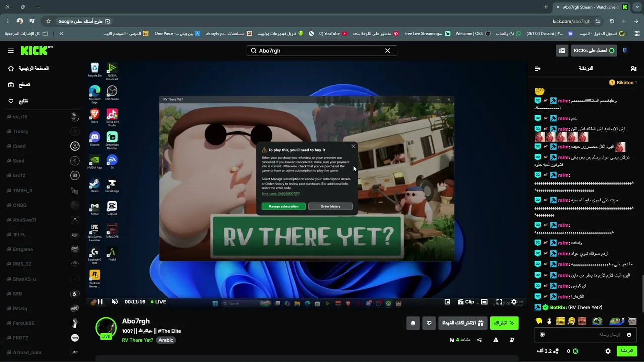Share the stream via share icon
This screenshot has height=362, width=644.
479,340
